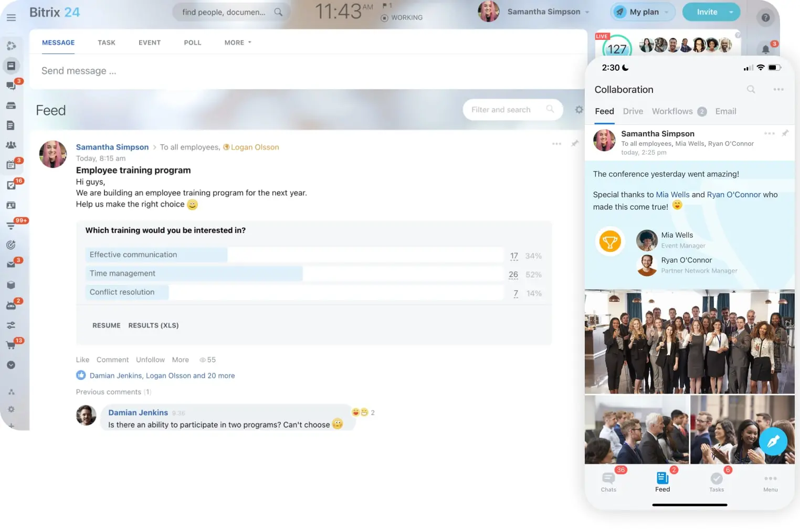800x532 pixels.
Task: Open Damian Jenkins, Logan Olsson likes list
Action: point(162,376)
